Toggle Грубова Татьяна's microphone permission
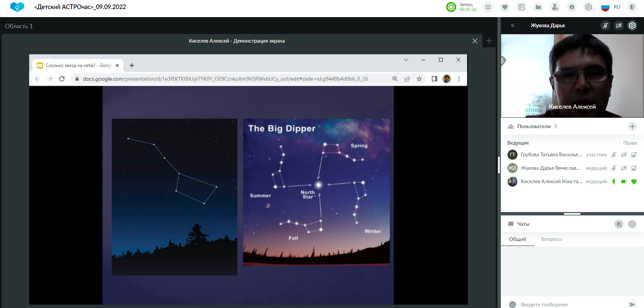The image size is (644, 308). click(614, 155)
